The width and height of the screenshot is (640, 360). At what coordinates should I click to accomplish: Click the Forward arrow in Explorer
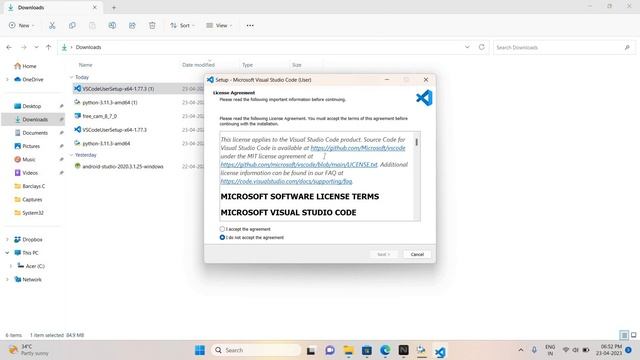pyautogui.click(x=24, y=47)
